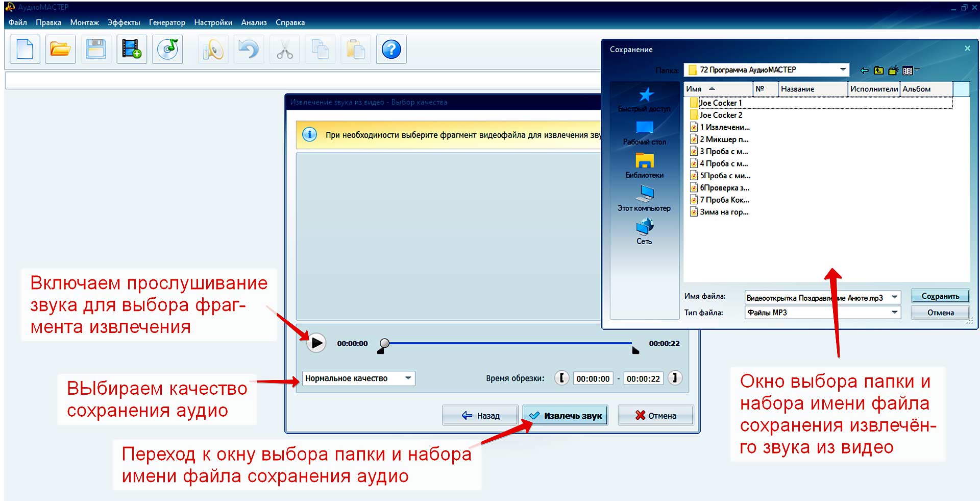Click the scissors Cut icon
Viewport: 980px width, 501px height.
click(x=284, y=50)
